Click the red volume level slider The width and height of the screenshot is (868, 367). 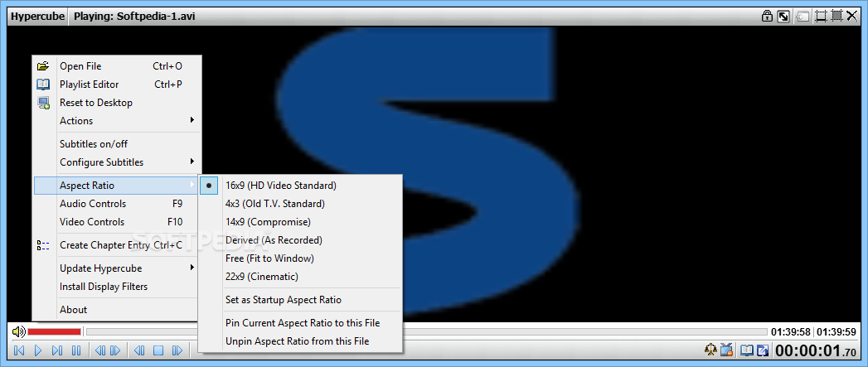54,331
